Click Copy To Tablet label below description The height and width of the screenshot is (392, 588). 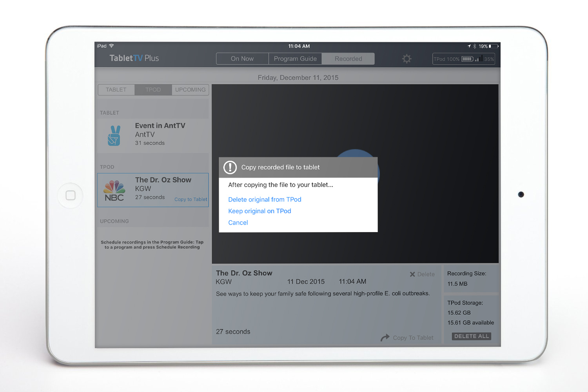[x=413, y=338]
